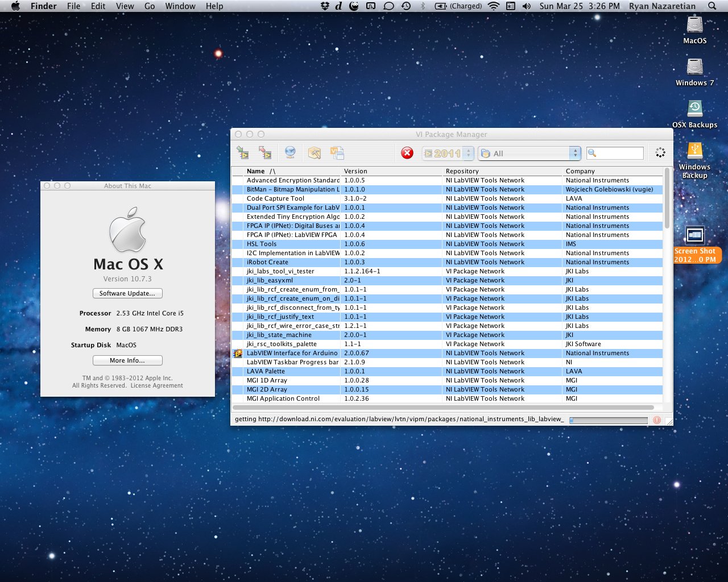Open the Finder menu
Screen dimensions: 728x582
(43, 6)
